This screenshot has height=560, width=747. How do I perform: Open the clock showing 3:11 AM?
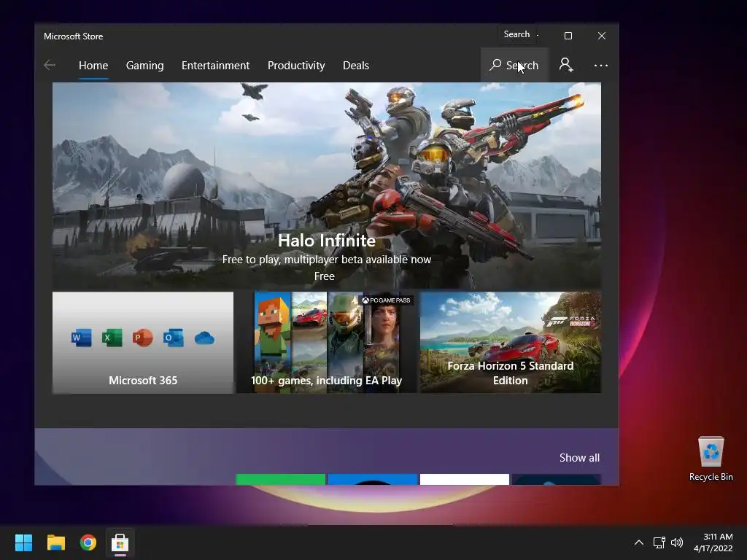713,542
